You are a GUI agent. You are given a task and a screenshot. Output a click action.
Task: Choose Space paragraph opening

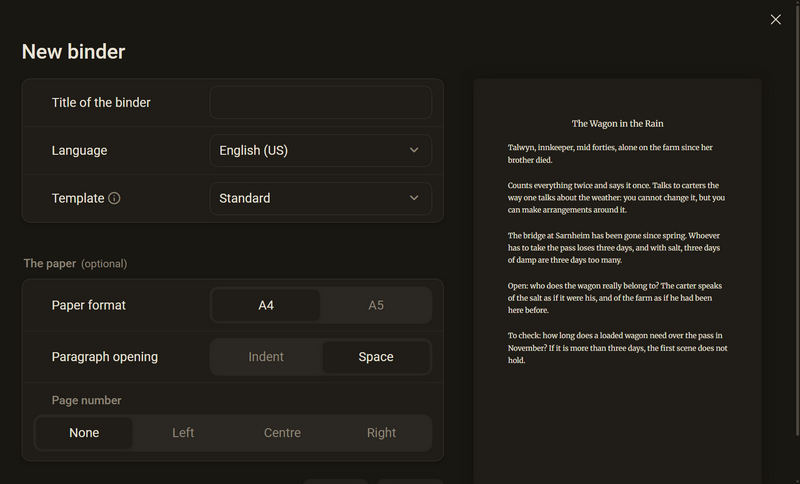(376, 356)
